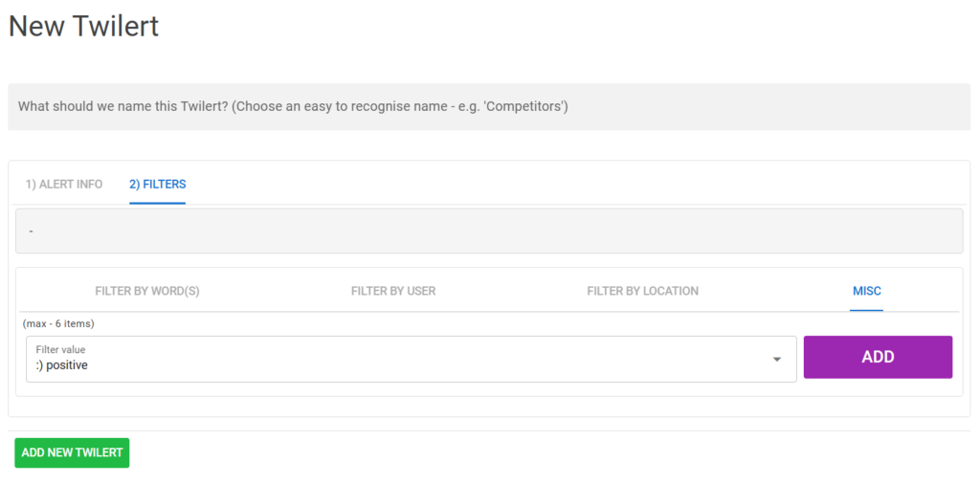Switch to the 1) Alert Info tab
This screenshot has width=980, height=484.
[x=64, y=185]
